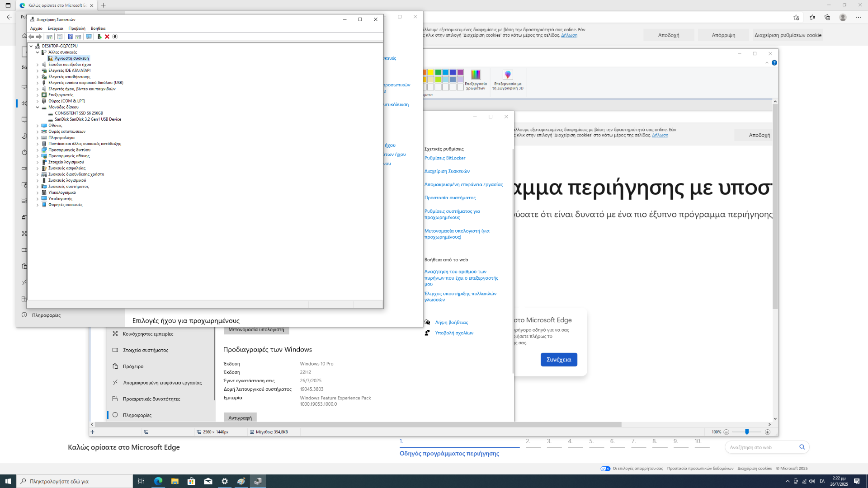Click the Edge search magnifier icon

tap(802, 447)
